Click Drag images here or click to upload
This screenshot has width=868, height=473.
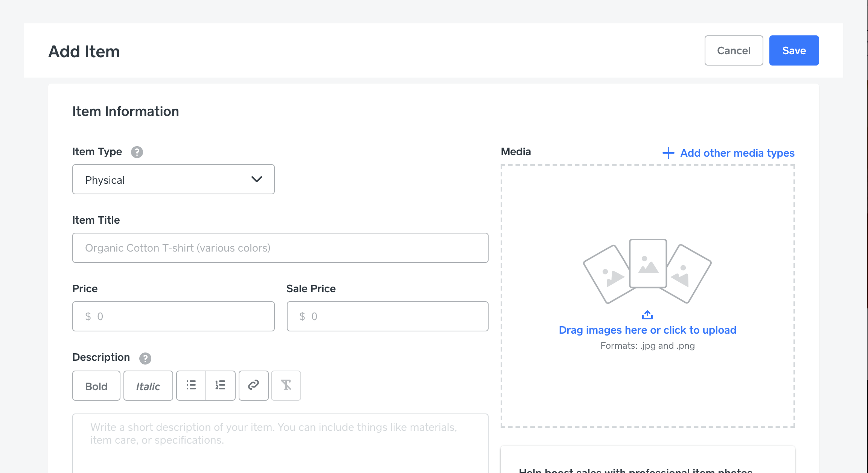pos(647,330)
